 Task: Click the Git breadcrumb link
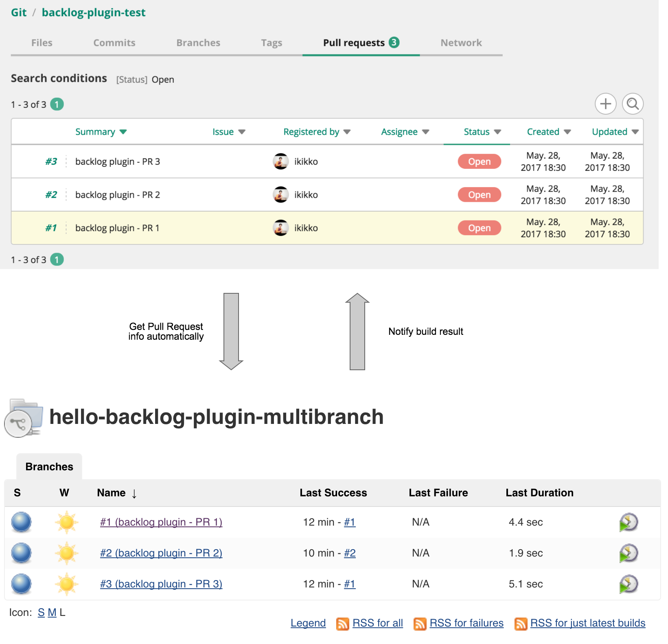point(19,13)
